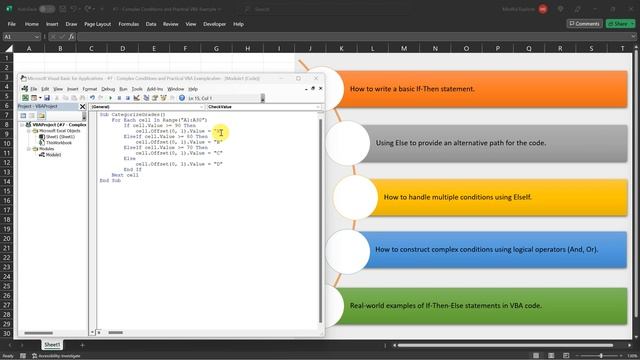
Task: Switch to Page Layout view in status bar
Action: pos(551,356)
